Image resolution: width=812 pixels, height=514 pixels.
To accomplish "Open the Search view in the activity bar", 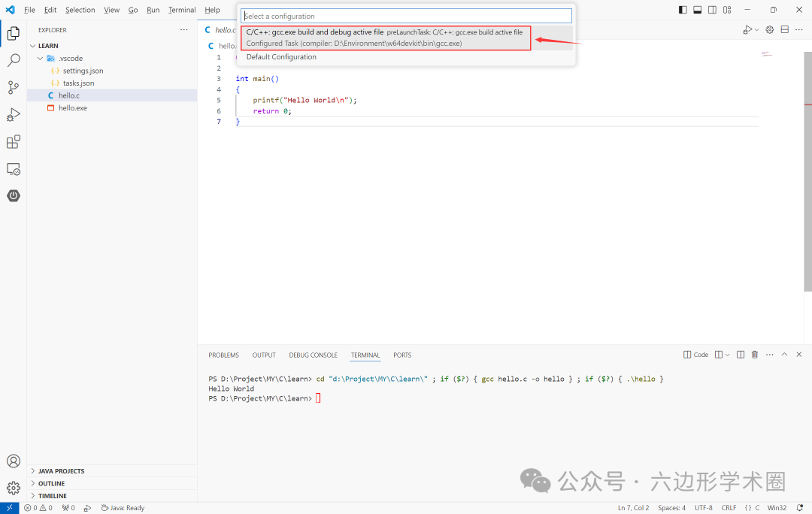I will 13,60.
